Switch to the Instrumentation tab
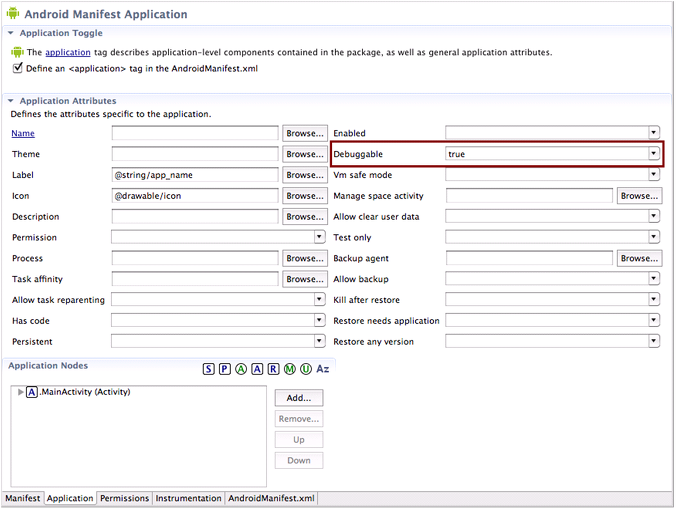The width and height of the screenshot is (676, 510). click(188, 499)
